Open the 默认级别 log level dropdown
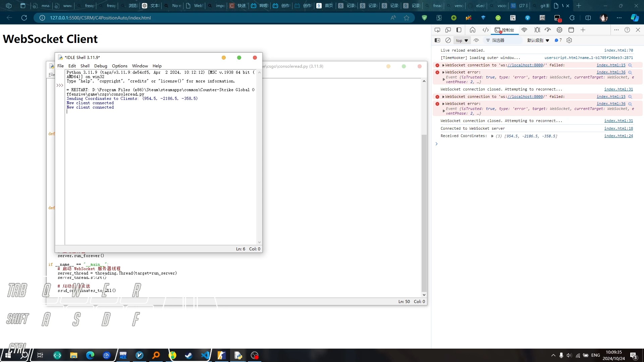Screen dimensions: 644x362 click(x=538, y=40)
